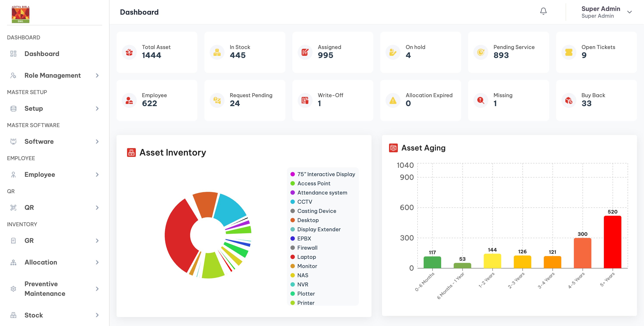Click the Allocation Expired warning icon
644x326 pixels.
(393, 100)
